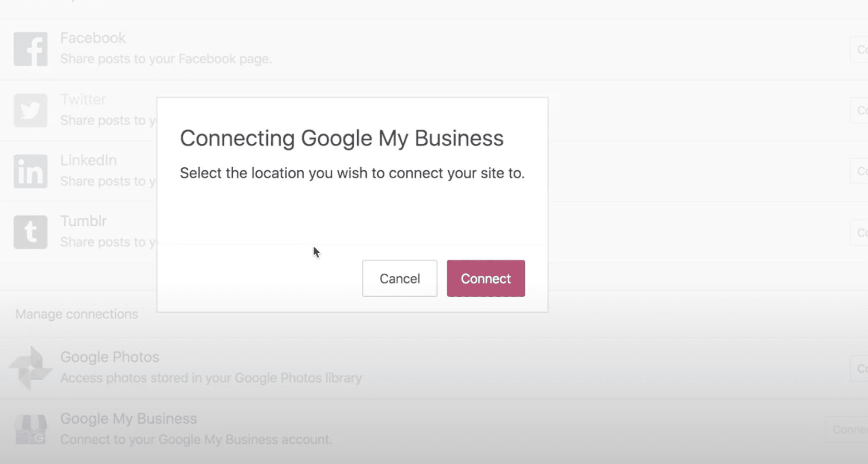This screenshot has height=464, width=868.
Task: Click 'Share posts to your Facebook page.' text
Action: click(x=166, y=59)
